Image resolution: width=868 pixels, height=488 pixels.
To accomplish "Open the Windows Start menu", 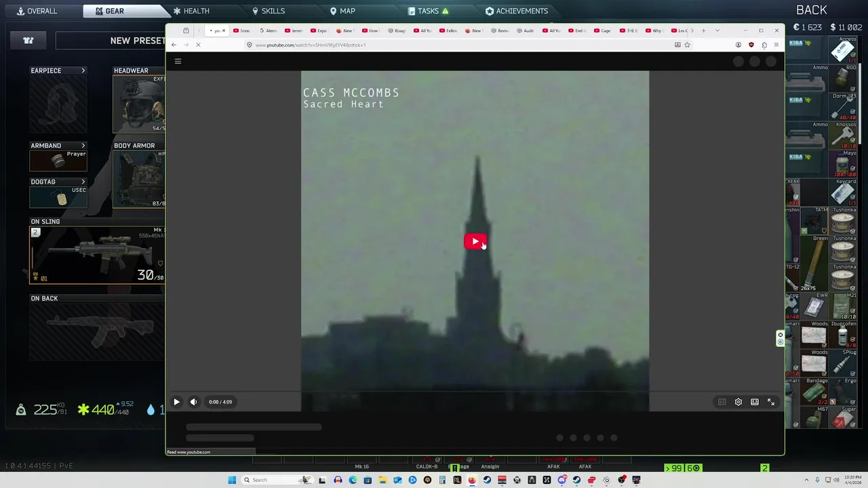I will [x=232, y=480].
